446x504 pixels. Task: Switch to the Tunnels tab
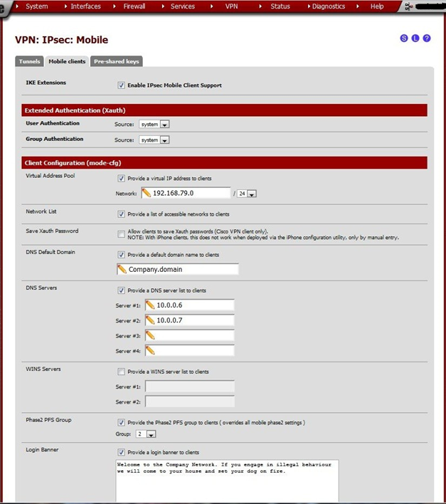tap(29, 61)
